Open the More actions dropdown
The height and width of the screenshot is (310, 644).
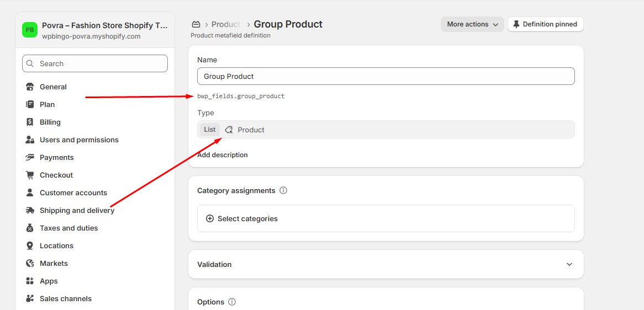click(x=472, y=24)
